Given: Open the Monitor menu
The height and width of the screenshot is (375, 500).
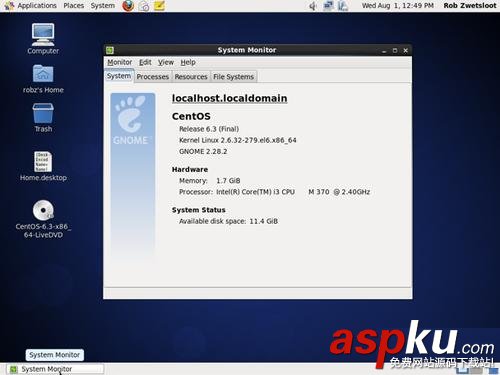Looking at the screenshot, I should coord(120,62).
